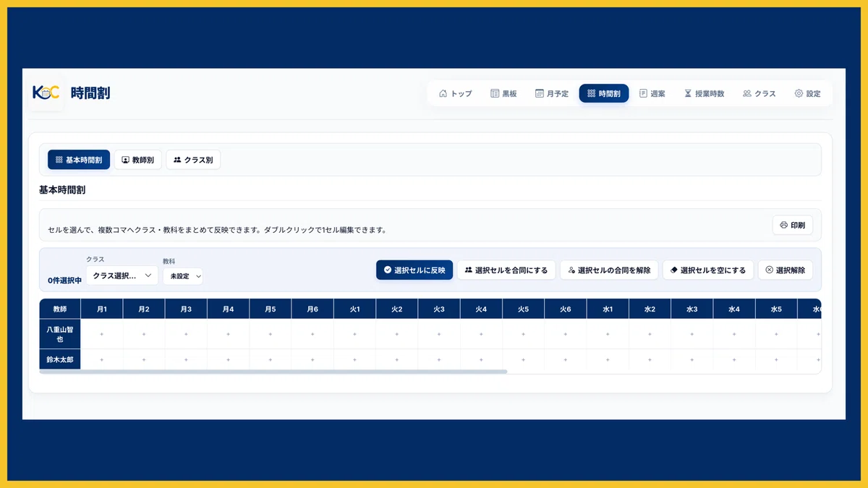Click the 水1 column header
The height and width of the screenshot is (488, 868).
point(608,309)
